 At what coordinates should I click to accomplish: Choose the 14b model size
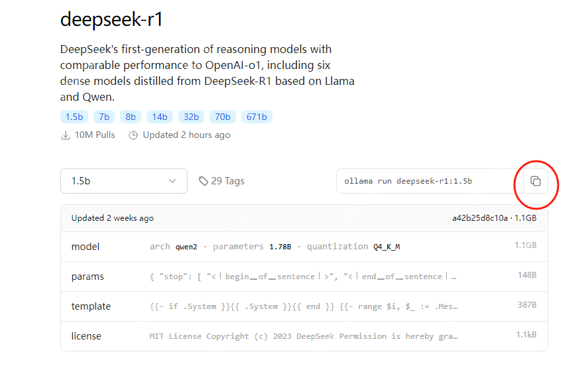[x=160, y=117]
